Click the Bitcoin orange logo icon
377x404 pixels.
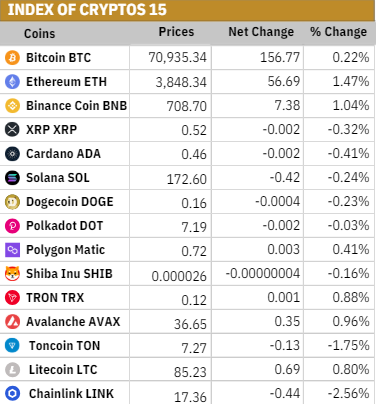(12, 58)
